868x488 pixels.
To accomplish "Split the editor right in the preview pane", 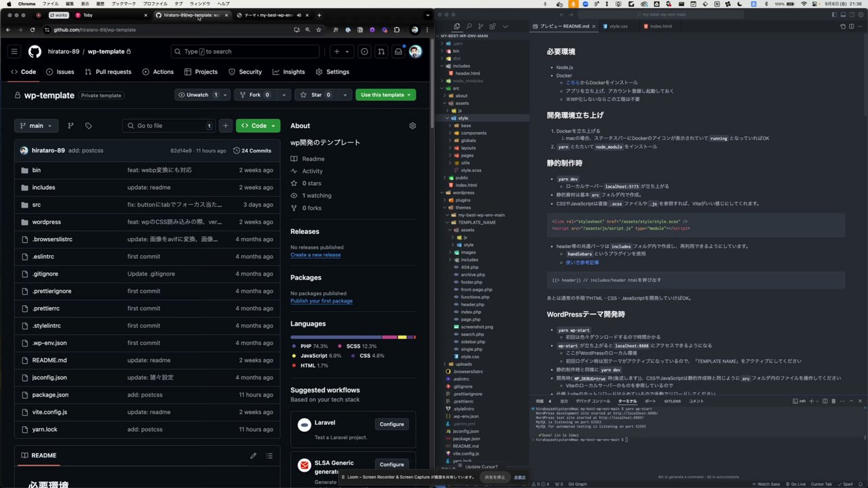I will point(852,26).
